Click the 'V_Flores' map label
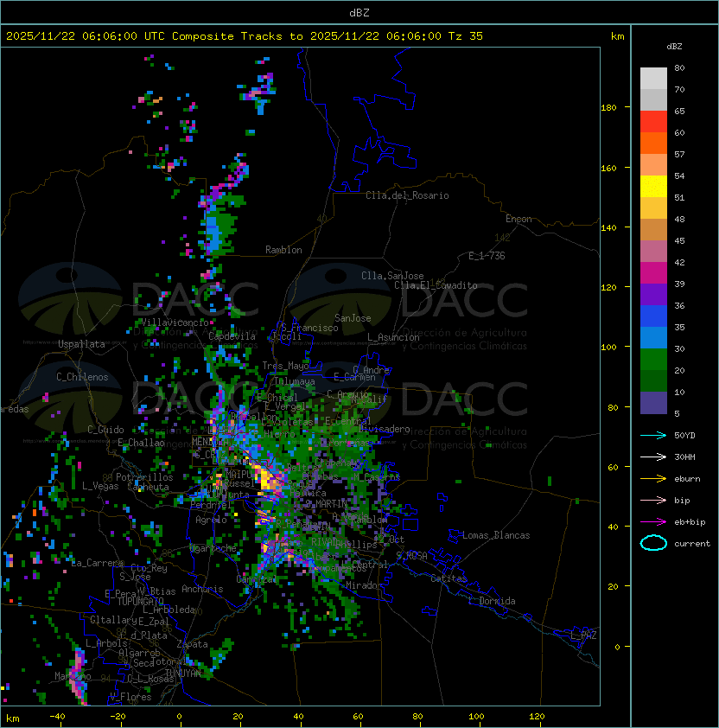Screen dimensions: 719x728 click(x=130, y=696)
